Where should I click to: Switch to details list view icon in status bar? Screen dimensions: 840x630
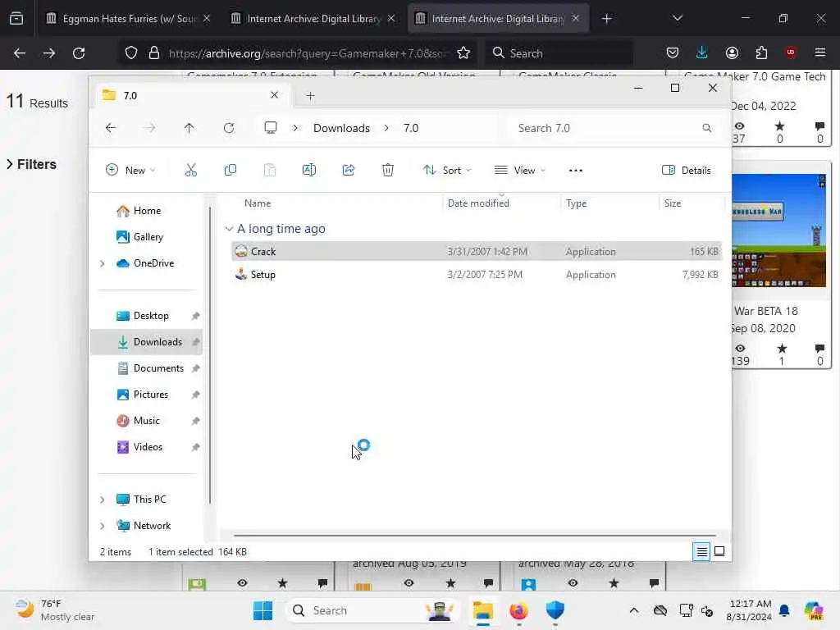(x=702, y=551)
